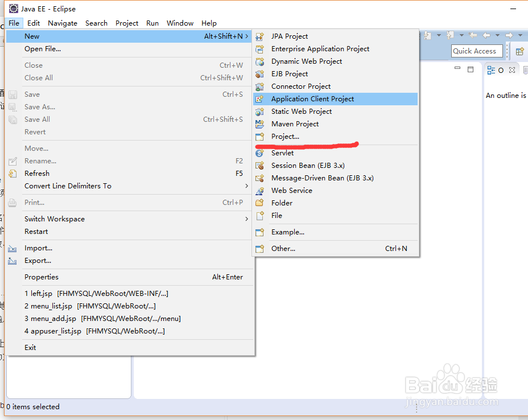Open the Previous Annotation dropdown arrow
Screen dimensions: 528x420
[x=461, y=35]
